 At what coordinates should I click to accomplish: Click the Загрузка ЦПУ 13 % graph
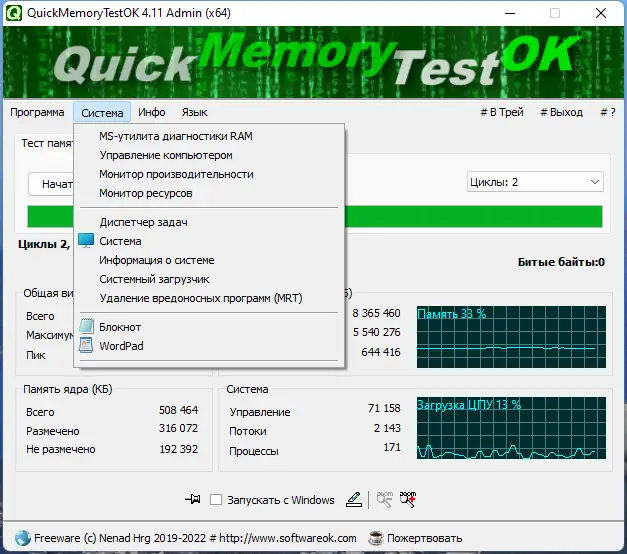tap(511, 428)
